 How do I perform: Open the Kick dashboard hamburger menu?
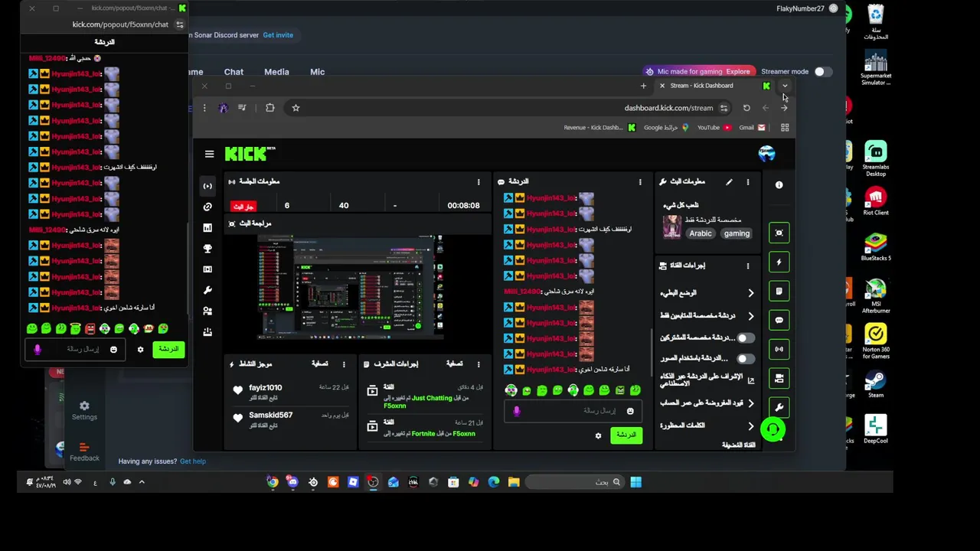[209, 154]
